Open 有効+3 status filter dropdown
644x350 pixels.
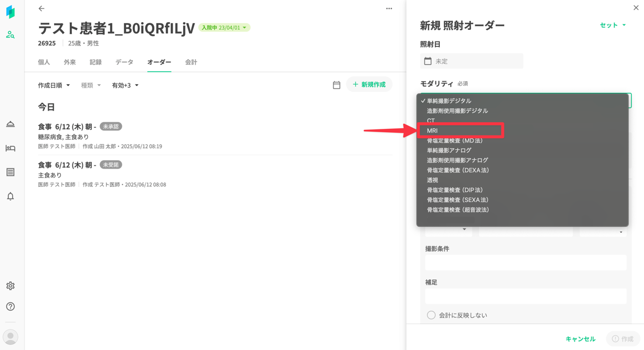(x=125, y=85)
